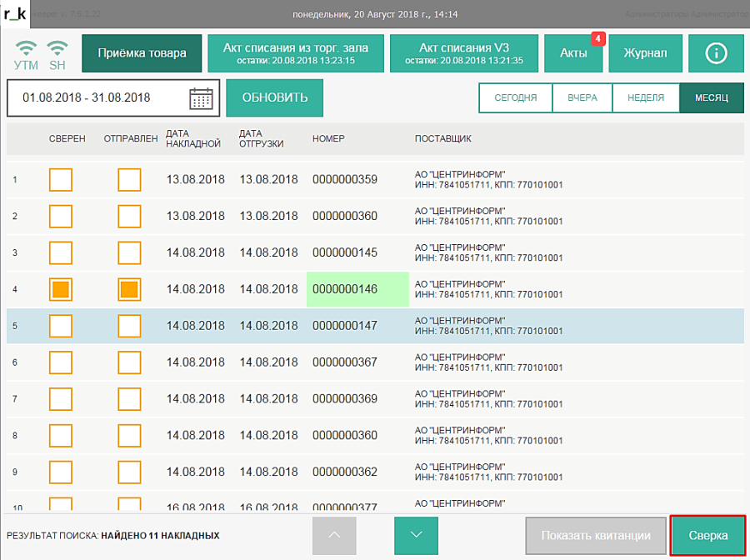750x560 pixels.
Task: Open the info circle icon
Action: (x=716, y=53)
